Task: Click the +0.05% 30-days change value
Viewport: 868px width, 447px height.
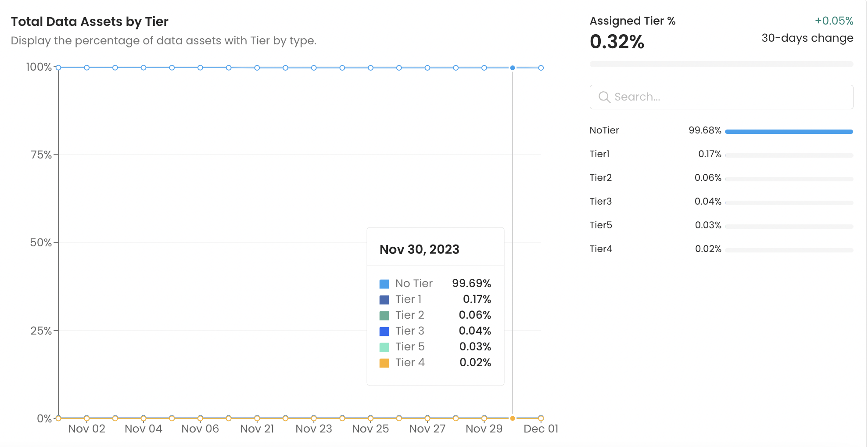Action: [834, 21]
